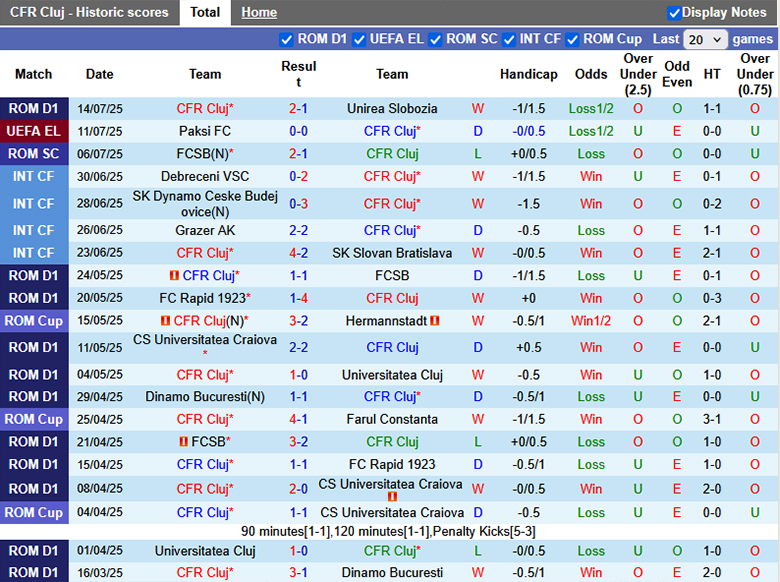This screenshot has height=582, width=780.
Task: Toggle the INT CF filter checkbox
Action: (x=509, y=39)
